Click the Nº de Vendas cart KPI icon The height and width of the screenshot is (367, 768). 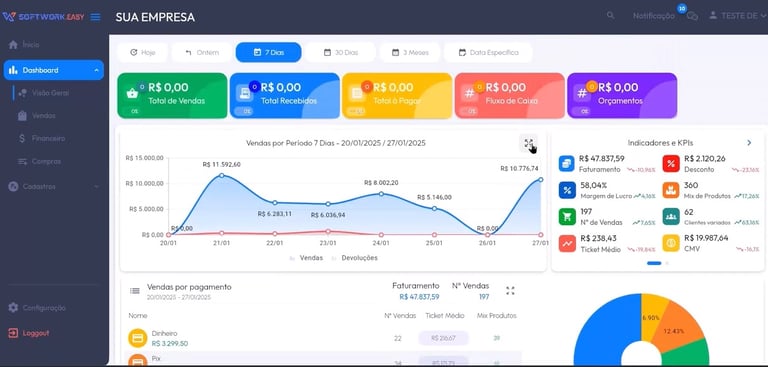[567, 217]
